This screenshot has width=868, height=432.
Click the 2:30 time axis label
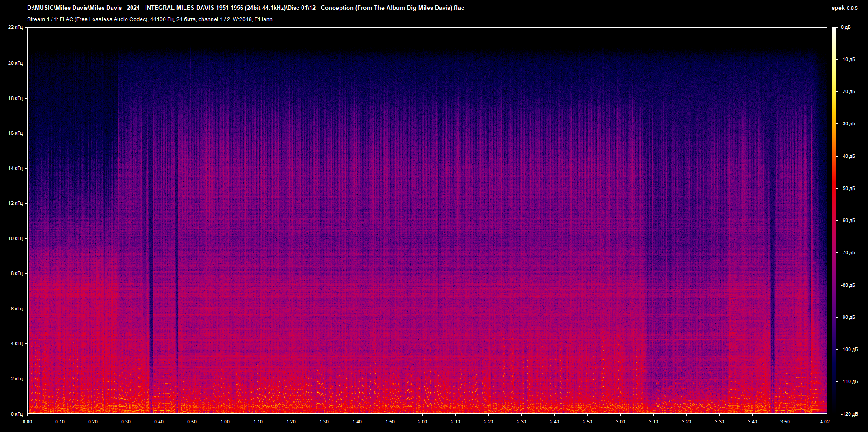[521, 422]
